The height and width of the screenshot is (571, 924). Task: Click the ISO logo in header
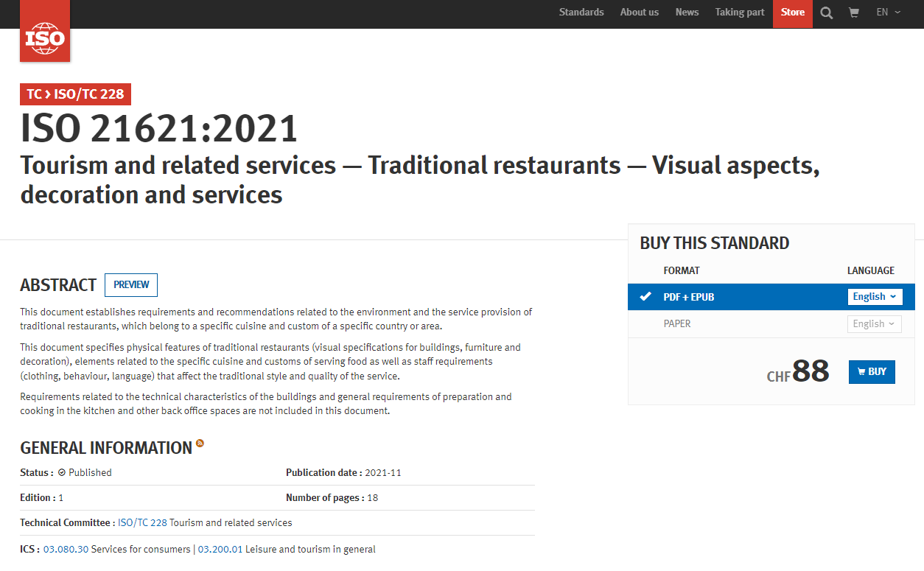(45, 33)
